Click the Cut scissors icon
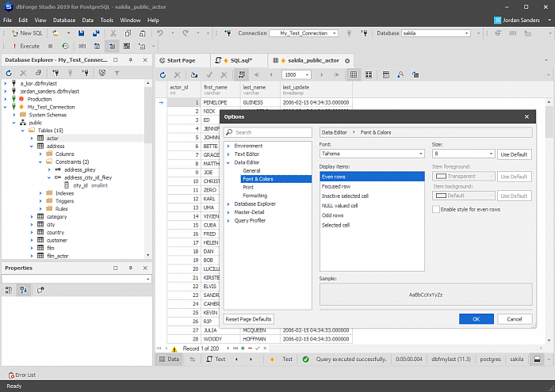This screenshot has width=555, height=392. click(113, 33)
